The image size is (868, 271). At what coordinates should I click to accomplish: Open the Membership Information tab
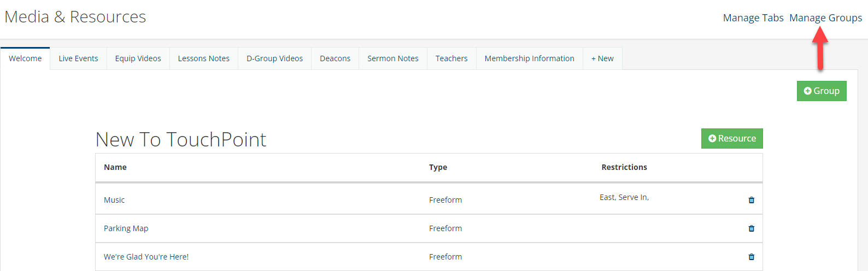[x=529, y=58]
